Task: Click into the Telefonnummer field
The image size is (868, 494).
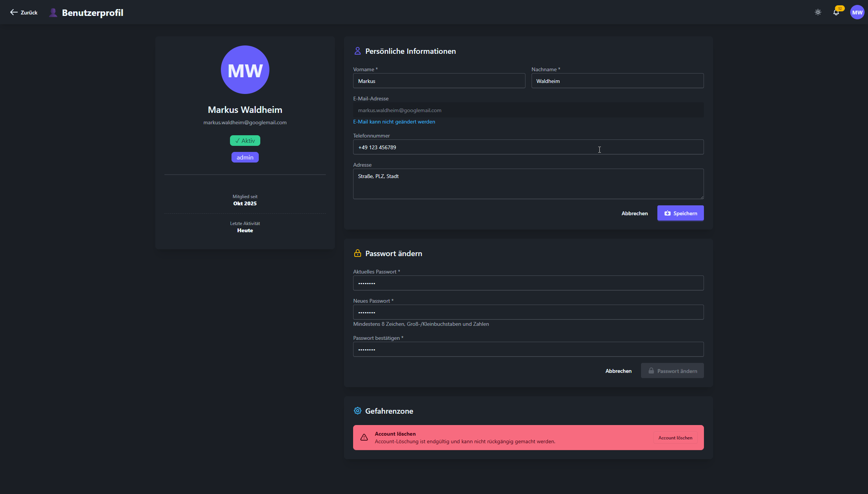Action: pos(528,147)
